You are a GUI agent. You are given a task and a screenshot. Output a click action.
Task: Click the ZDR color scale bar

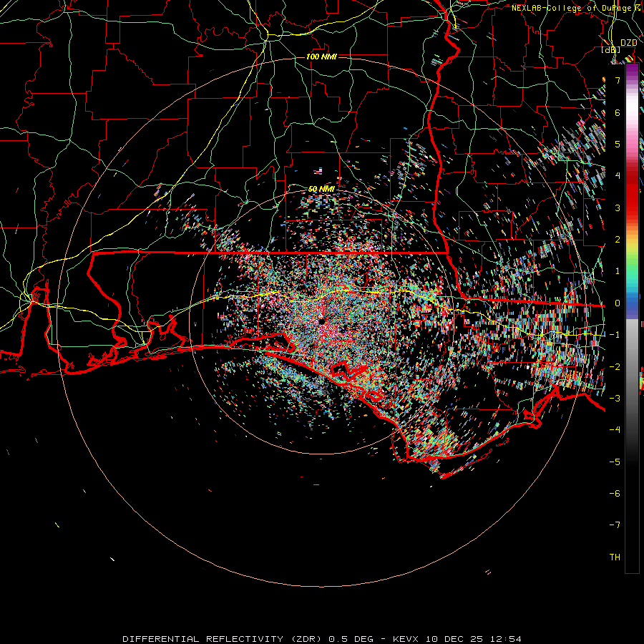tap(632, 318)
